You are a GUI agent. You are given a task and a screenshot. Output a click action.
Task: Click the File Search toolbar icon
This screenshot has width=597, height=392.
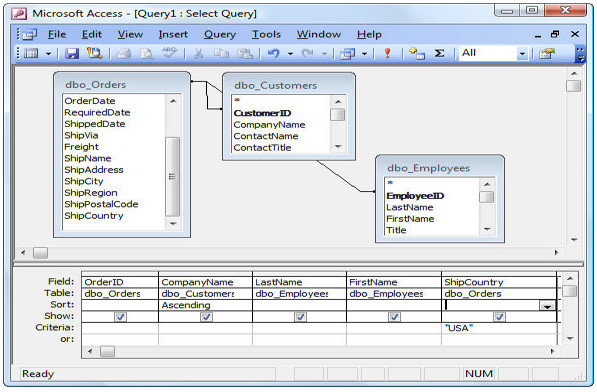coord(95,53)
